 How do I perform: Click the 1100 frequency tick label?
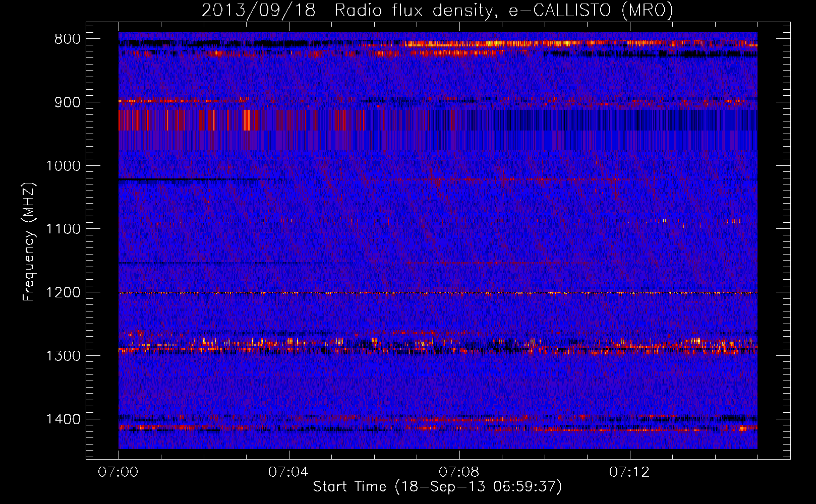click(63, 229)
